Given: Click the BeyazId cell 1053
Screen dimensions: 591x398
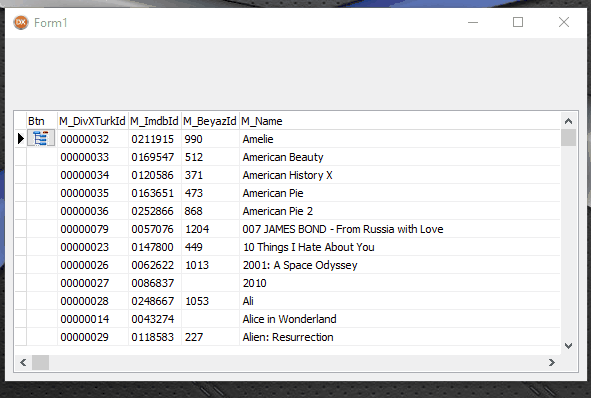Looking at the screenshot, I should tap(210, 301).
